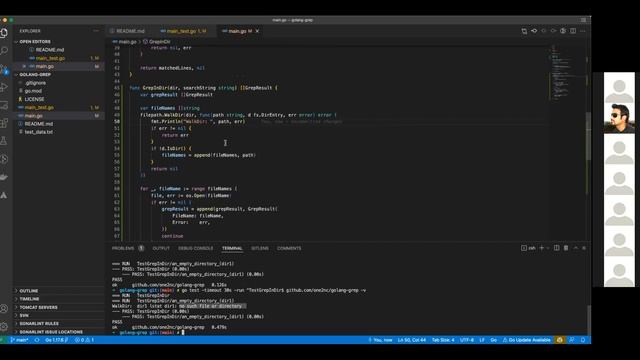640x360 pixels.
Task: Click Tab Size: 4 in status bar
Action: pos(443,340)
